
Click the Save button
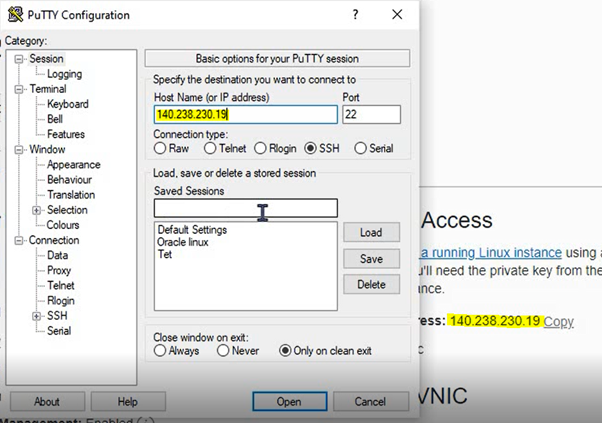(371, 259)
